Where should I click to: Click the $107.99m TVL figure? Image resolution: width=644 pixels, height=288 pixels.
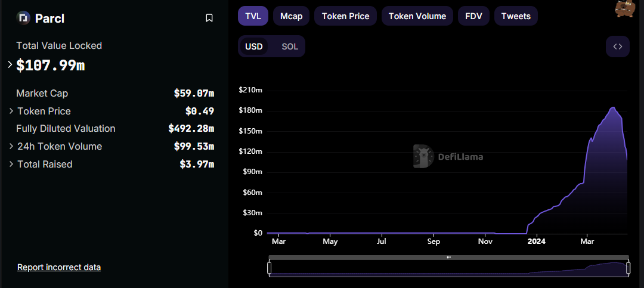51,66
